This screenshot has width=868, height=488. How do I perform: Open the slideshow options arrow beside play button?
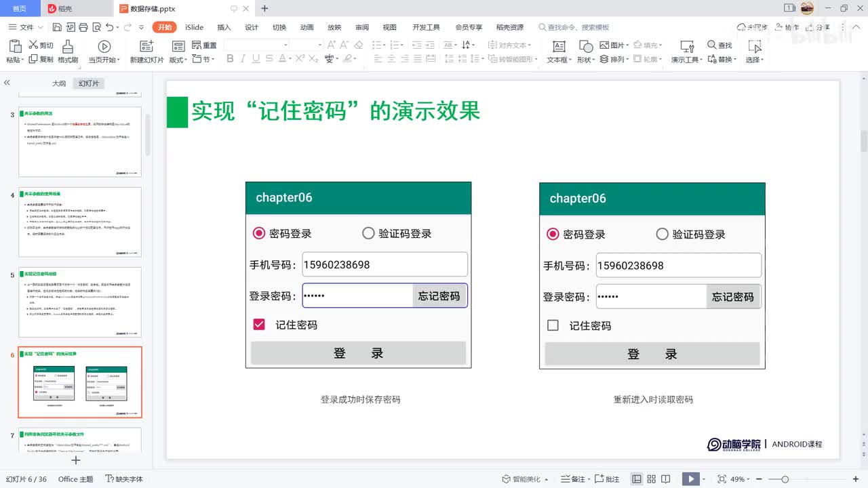click(705, 479)
